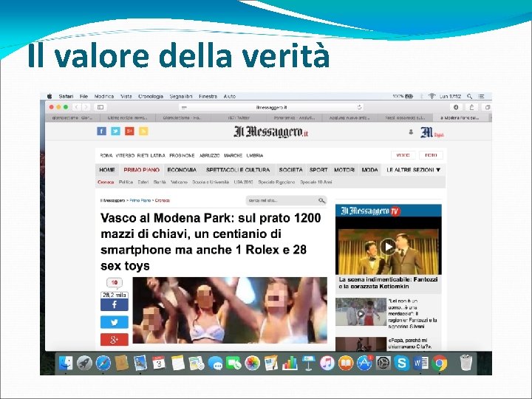The width and height of the screenshot is (532, 399).
Task: Open the signorina Silvani video thumbnail
Action: point(361,312)
